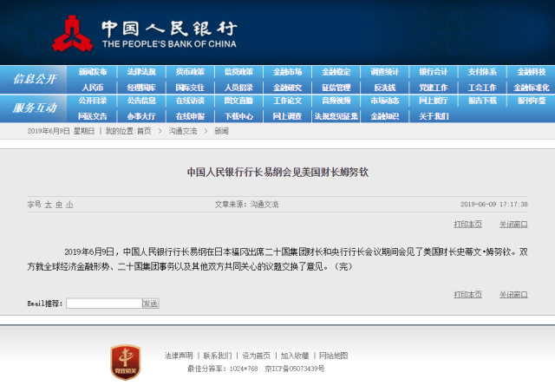The image size is (555, 392).
Task: Open the 联系我们 footer link
Action: tap(218, 356)
